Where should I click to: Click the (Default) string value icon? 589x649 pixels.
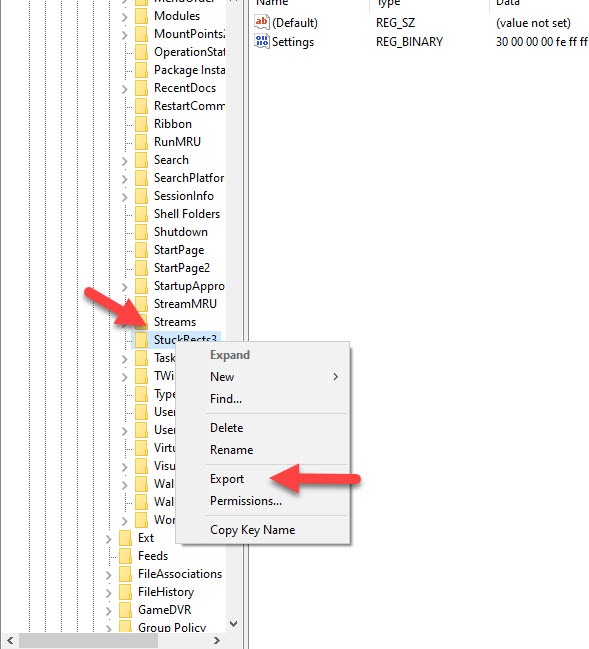point(262,22)
